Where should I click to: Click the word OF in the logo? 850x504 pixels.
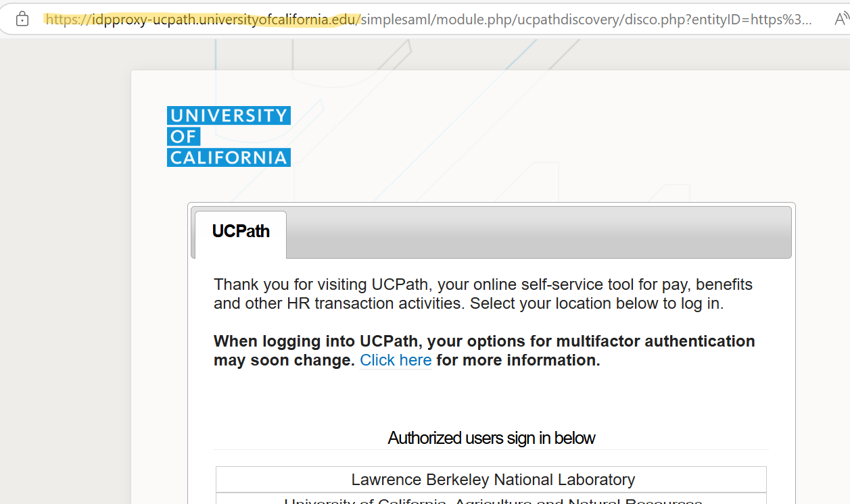(183, 137)
